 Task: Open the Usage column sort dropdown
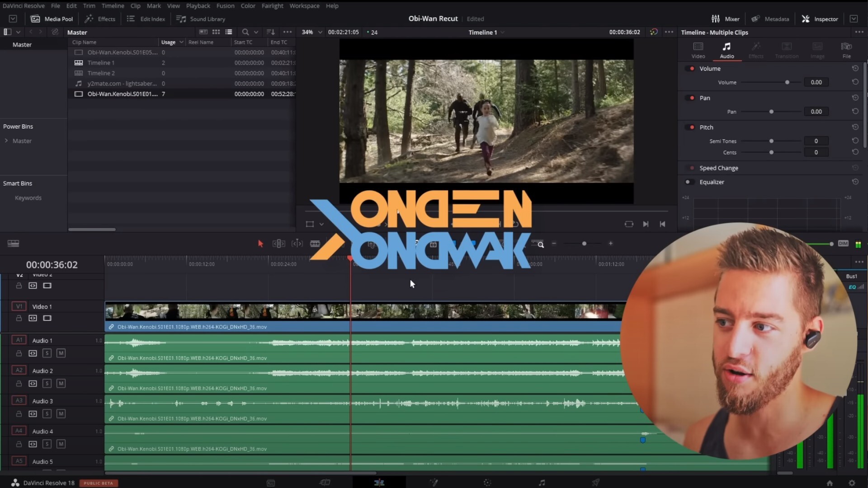(181, 42)
